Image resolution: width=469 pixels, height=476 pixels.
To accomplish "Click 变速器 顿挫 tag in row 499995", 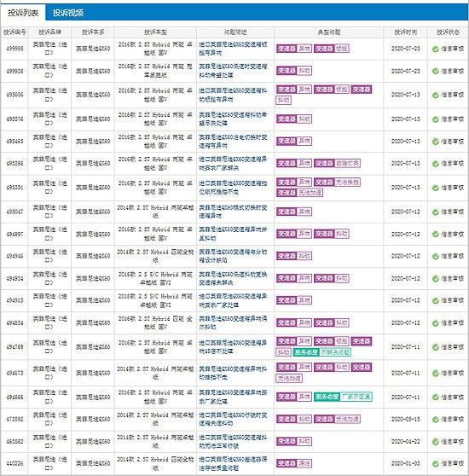I will pyautogui.click(x=331, y=49).
